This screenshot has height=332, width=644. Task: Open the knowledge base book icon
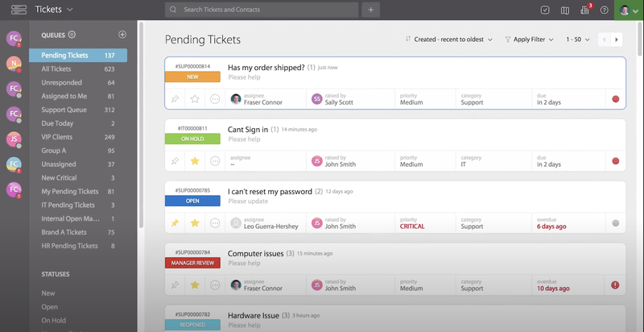coord(565,10)
